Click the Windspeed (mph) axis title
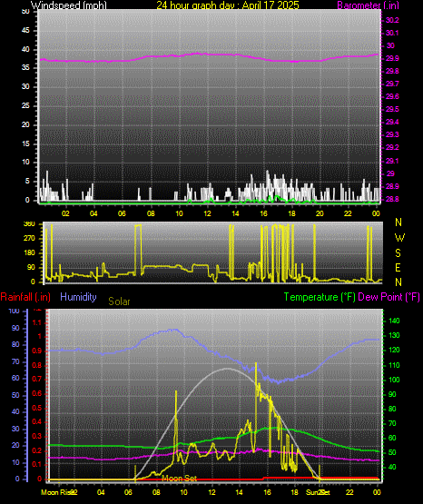Viewport: 423px width, 504px height. [x=68, y=5]
